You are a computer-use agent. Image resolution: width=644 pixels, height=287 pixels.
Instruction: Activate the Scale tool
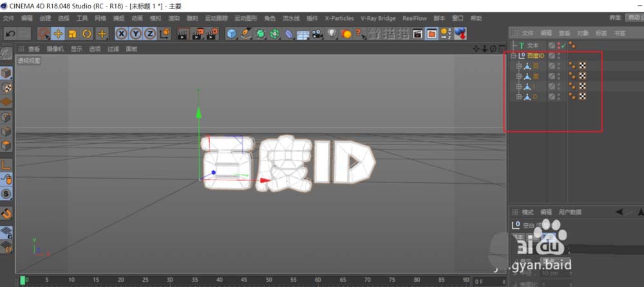point(72,34)
